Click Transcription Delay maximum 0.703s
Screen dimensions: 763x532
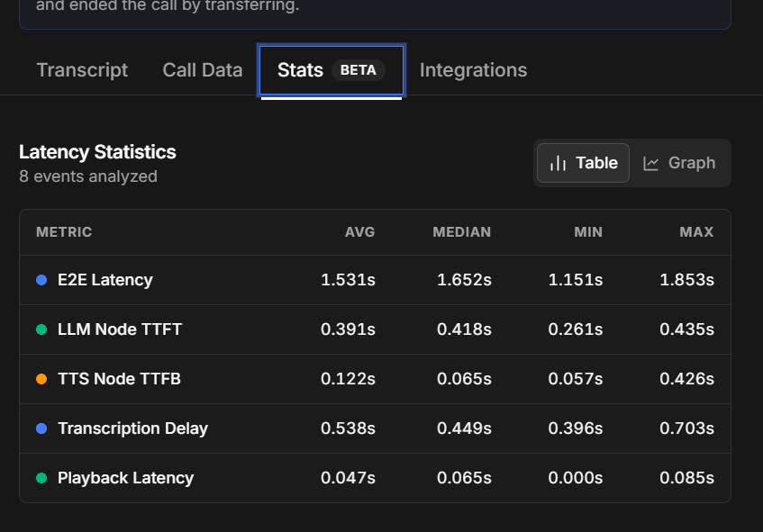pos(686,428)
